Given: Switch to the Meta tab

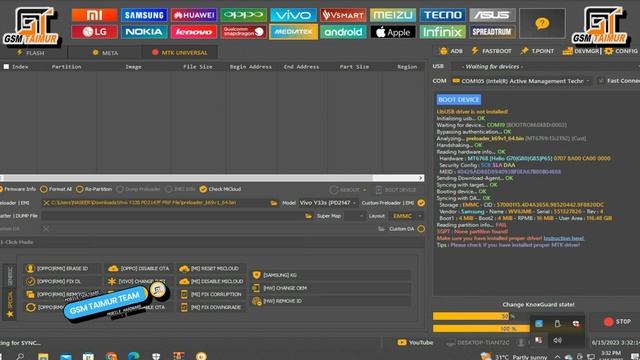Looking at the screenshot, I should [105, 53].
